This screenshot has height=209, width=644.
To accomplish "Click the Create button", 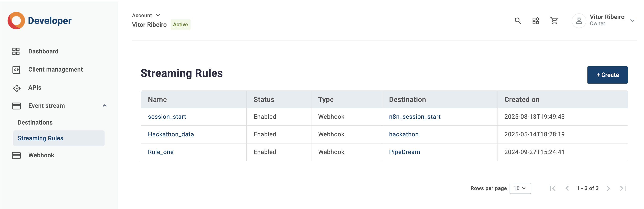I will coord(607,75).
